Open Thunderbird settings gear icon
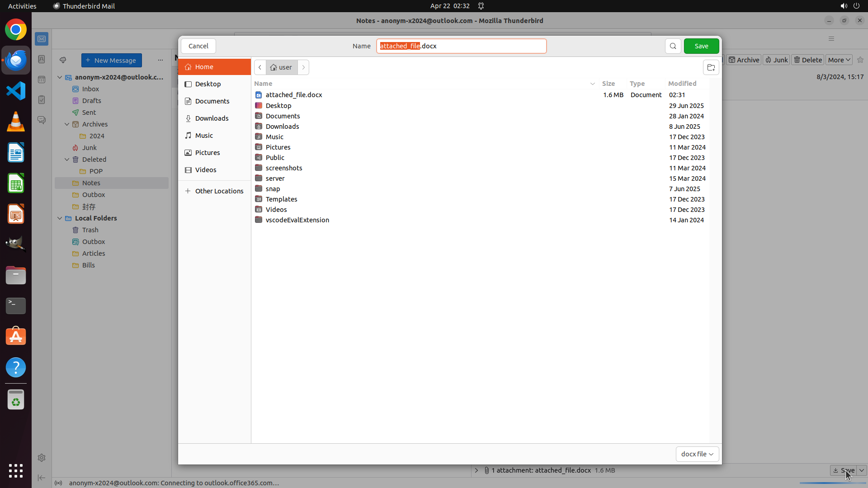 pos(42,458)
